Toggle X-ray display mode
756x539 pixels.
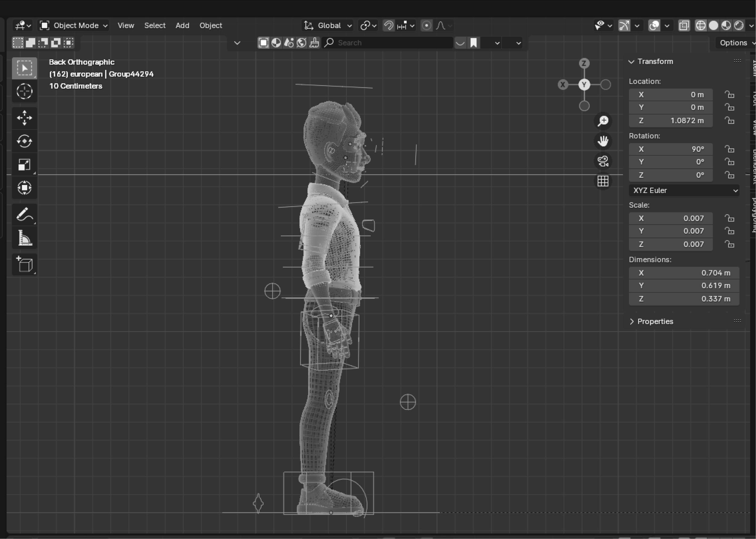point(684,26)
